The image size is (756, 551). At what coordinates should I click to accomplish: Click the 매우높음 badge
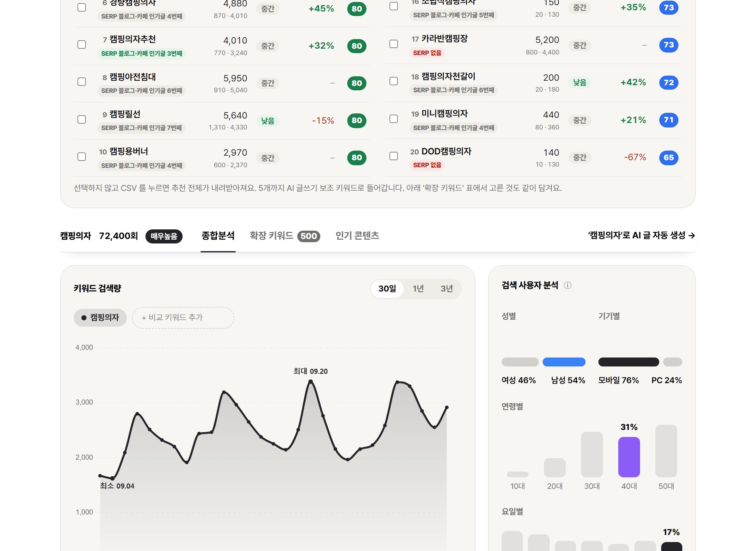point(164,236)
